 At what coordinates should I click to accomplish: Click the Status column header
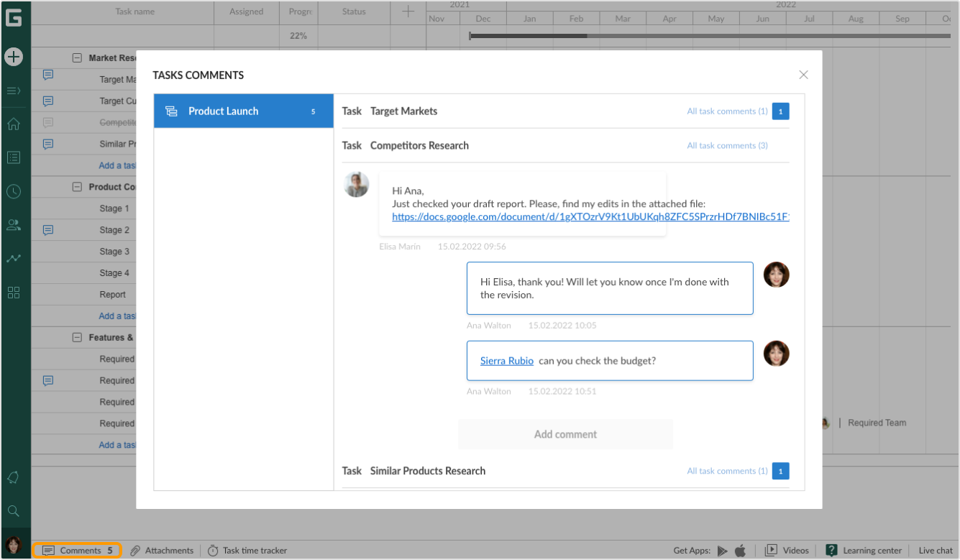pyautogui.click(x=354, y=12)
